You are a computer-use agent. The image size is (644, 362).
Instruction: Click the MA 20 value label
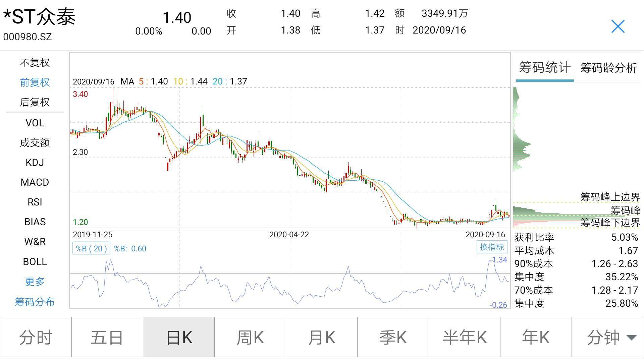tap(230, 81)
